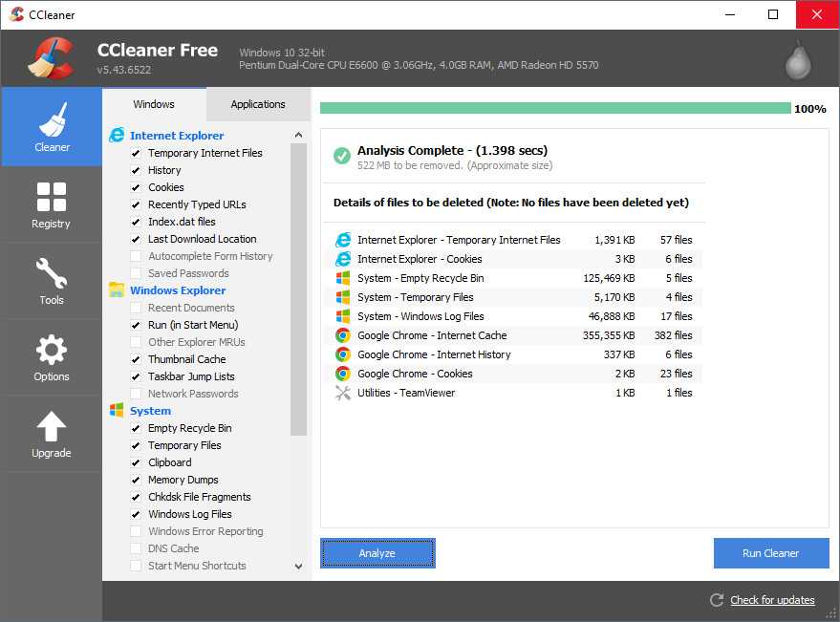Click the System Windows flag category icon

click(117, 411)
